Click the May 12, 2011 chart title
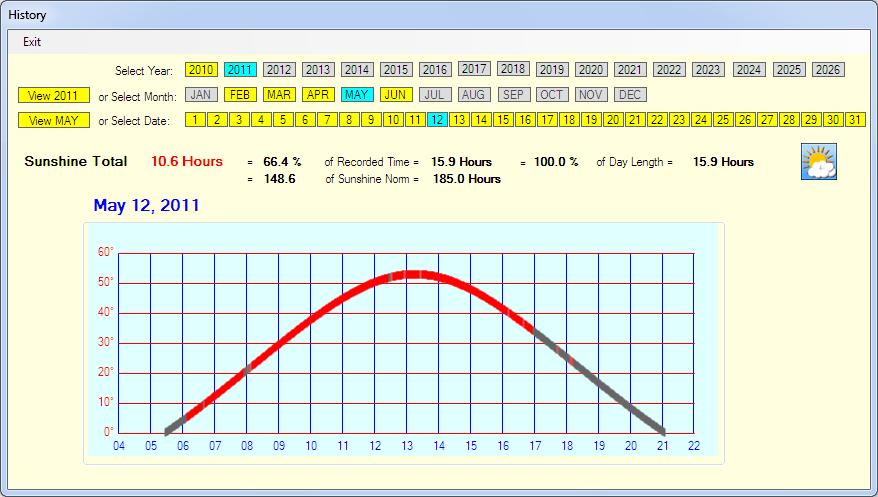This screenshot has width=878, height=497. tap(147, 205)
